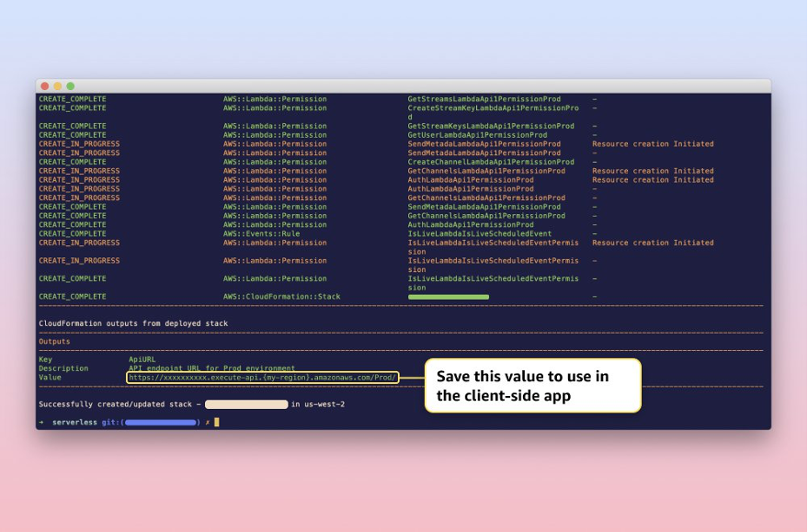Click 'Resource creation Initiated' in AuthLambdaApi1PermissionProd row
The image size is (808, 532).
click(x=653, y=180)
